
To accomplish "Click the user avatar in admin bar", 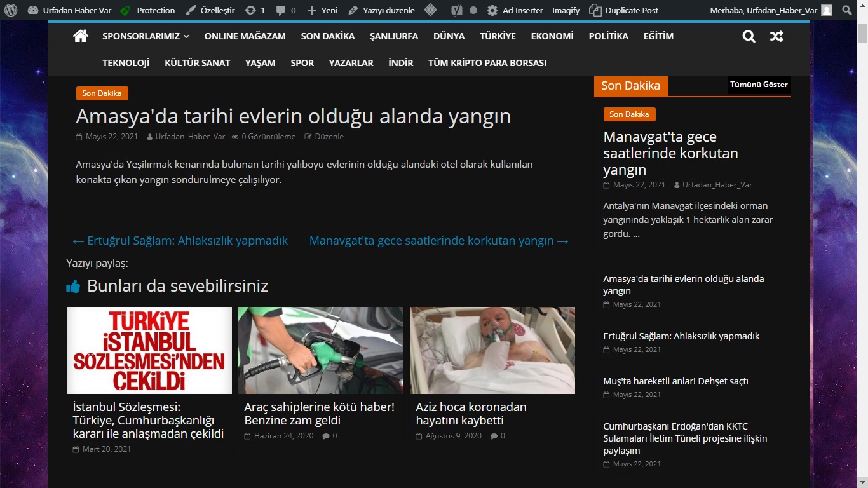I will tap(827, 10).
